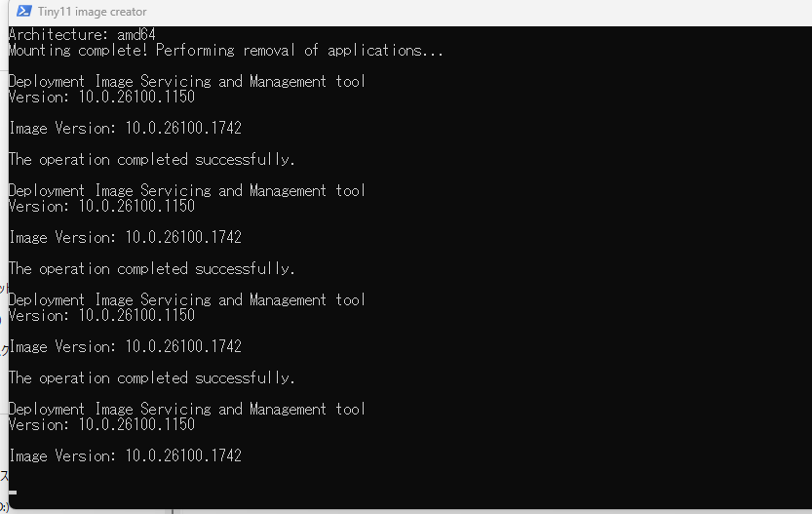Screen dimensions: 812x514
Task: Click the first "Image Version: 10.0.26100.1742" line
Action: click(125, 128)
